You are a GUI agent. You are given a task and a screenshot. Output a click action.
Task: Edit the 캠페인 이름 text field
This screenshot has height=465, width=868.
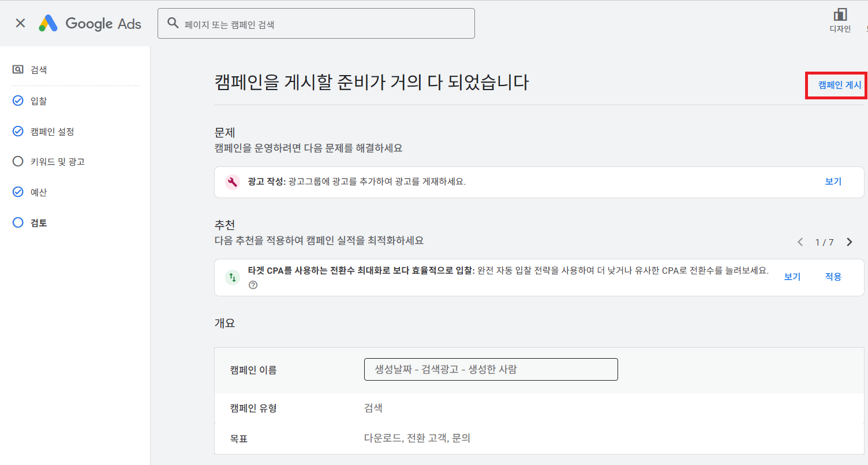[x=491, y=370]
